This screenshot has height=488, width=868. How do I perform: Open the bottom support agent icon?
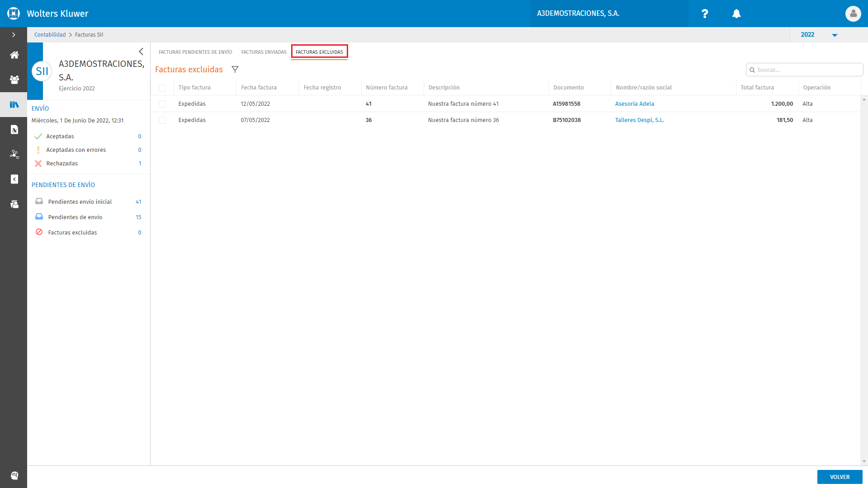click(14, 475)
